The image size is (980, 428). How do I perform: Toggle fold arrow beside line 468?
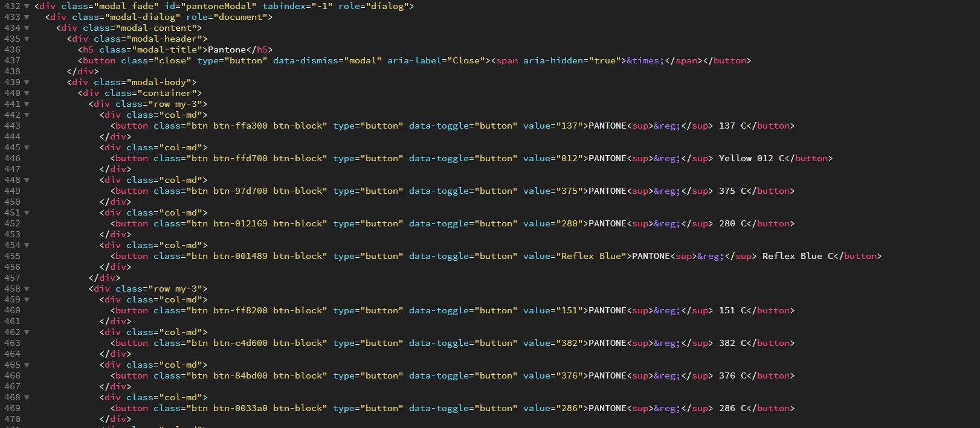pyautogui.click(x=27, y=397)
